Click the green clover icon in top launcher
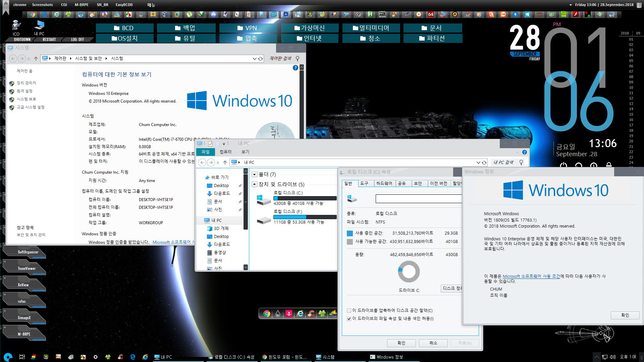The image size is (644, 362). point(68,14)
